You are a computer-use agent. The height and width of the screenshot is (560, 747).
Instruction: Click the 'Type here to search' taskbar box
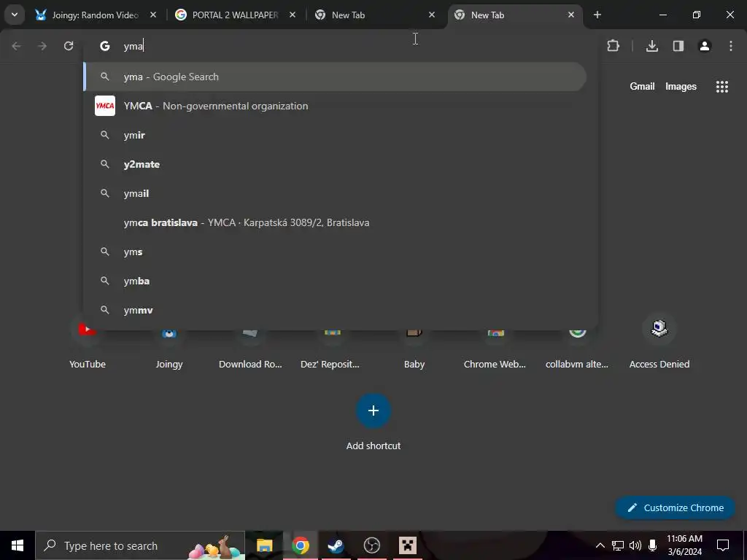click(x=140, y=545)
